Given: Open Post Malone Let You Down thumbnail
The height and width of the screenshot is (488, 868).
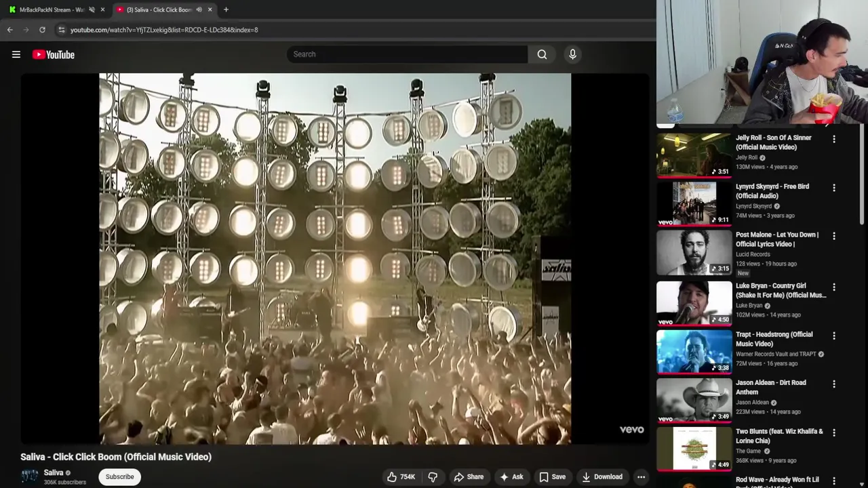Looking at the screenshot, I should click(x=694, y=251).
